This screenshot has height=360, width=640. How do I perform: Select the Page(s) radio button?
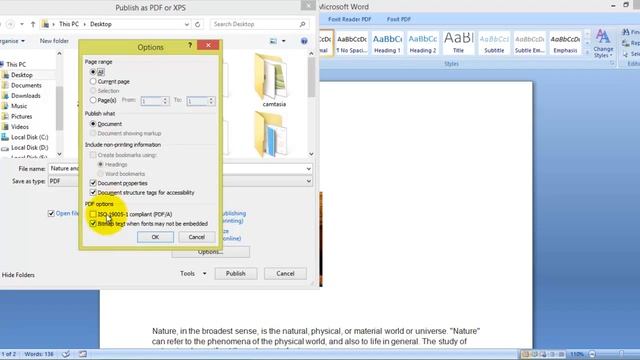pos(93,100)
